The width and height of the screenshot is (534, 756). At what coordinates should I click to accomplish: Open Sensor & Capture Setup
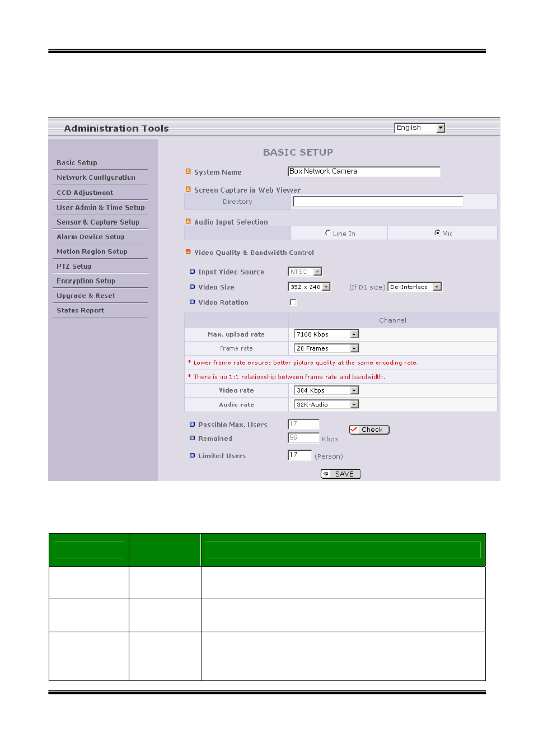pos(97,222)
